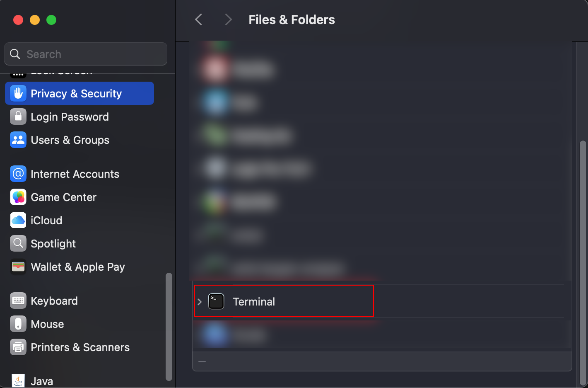Open the Keyboard settings icon
Image resolution: width=588 pixels, height=388 pixels.
pos(18,301)
